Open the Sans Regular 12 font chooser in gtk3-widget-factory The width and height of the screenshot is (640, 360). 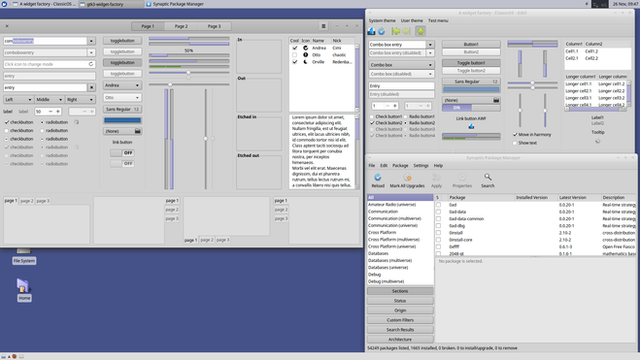(122, 109)
